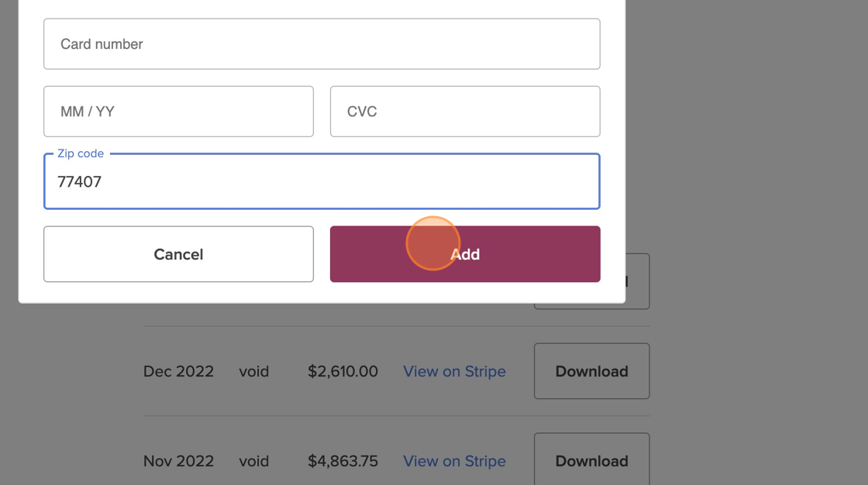This screenshot has height=485, width=868.
Task: Click the dimmed backdrop right of the dialog
Action: click(x=744, y=155)
